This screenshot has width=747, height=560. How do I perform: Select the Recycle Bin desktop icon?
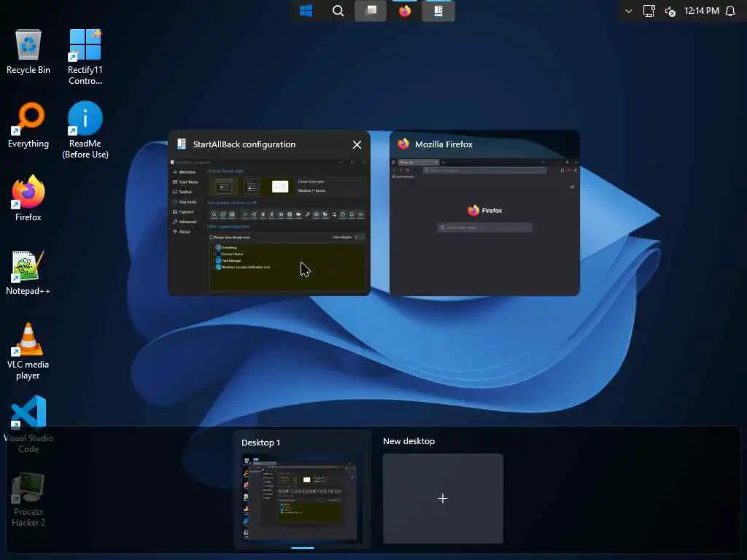click(x=28, y=52)
